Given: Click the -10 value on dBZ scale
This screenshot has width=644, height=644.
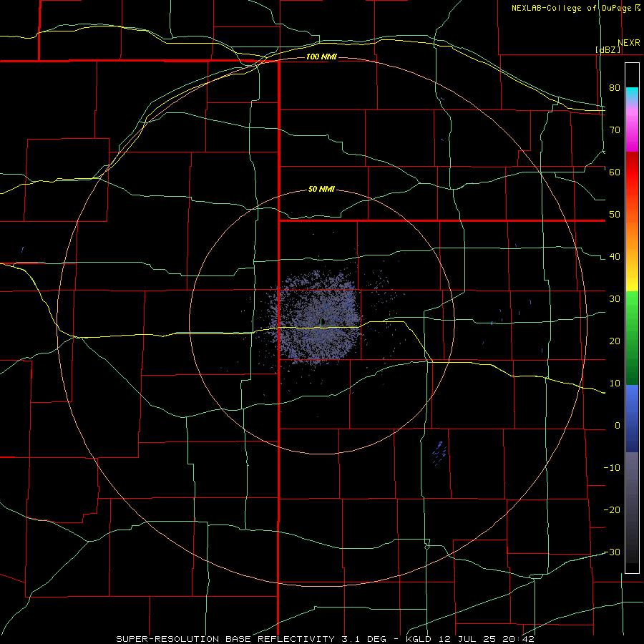Looking at the screenshot, I should 612,468.
